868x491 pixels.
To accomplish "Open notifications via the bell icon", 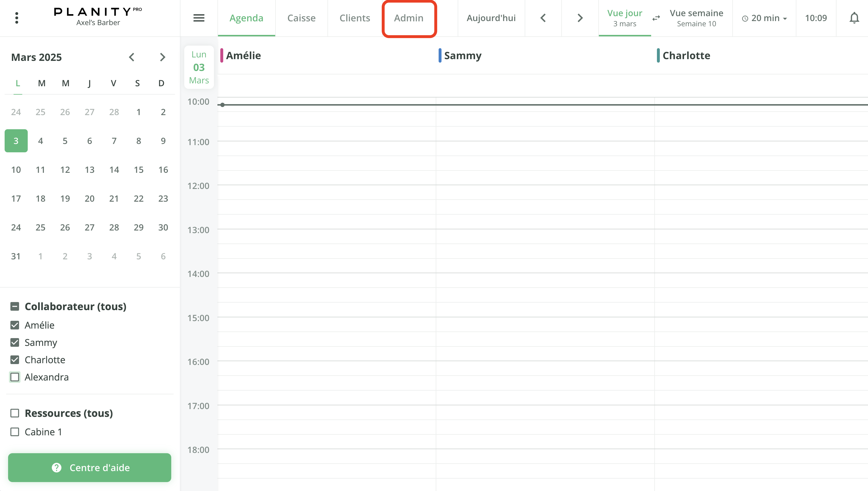I will click(854, 18).
